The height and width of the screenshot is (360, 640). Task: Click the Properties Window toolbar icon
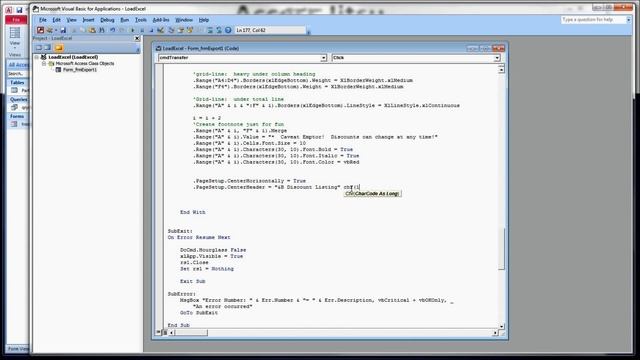(x=180, y=30)
